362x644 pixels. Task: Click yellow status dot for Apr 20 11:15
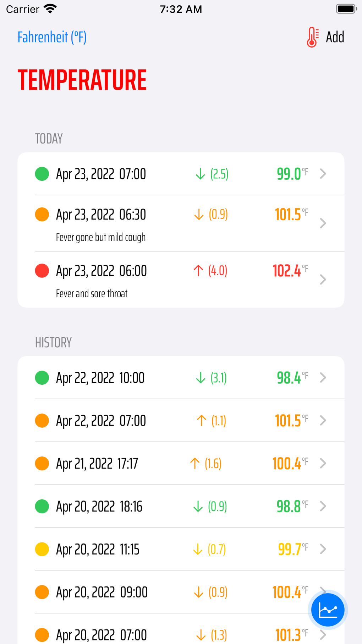point(42,549)
